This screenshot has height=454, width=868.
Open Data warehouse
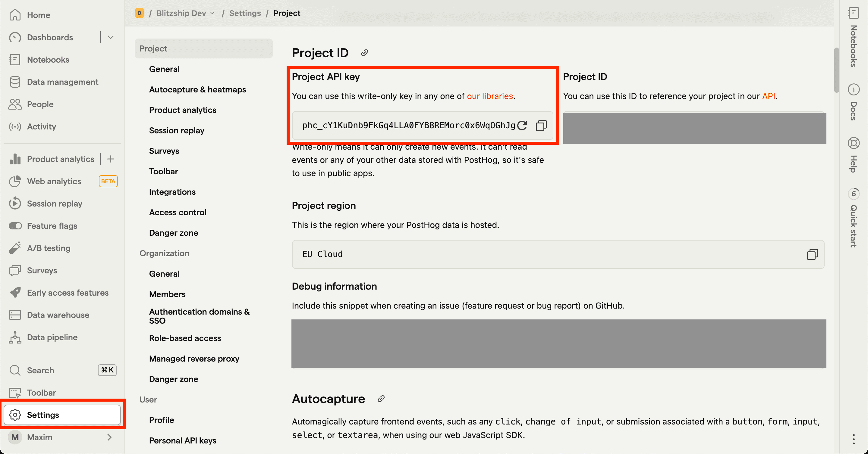tap(58, 315)
